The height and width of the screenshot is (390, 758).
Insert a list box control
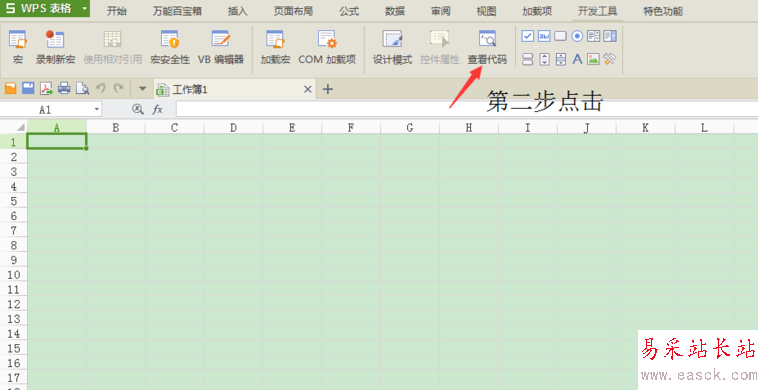(593, 36)
